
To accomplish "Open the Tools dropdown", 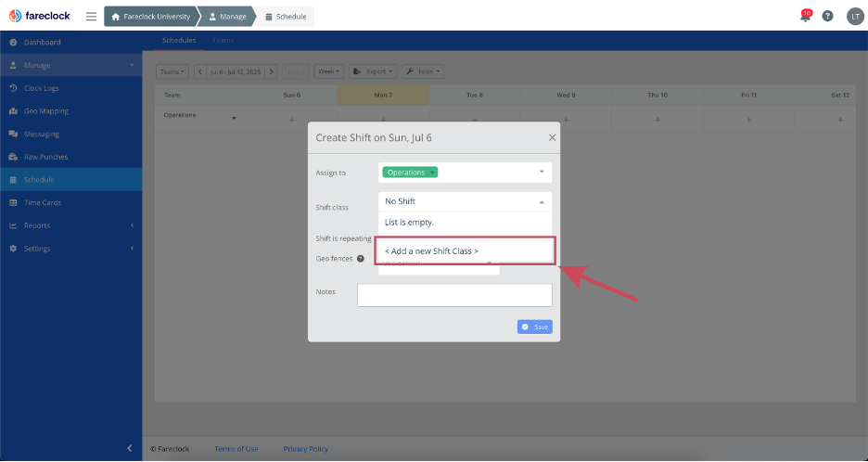I will (423, 71).
